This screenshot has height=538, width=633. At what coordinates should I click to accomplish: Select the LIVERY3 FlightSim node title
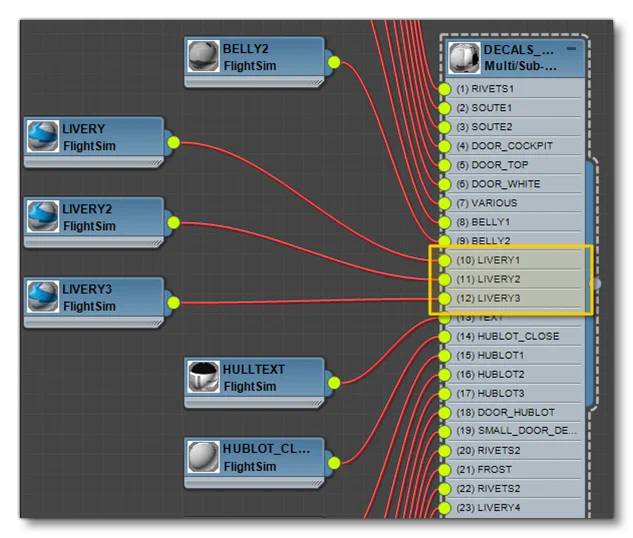point(89,297)
